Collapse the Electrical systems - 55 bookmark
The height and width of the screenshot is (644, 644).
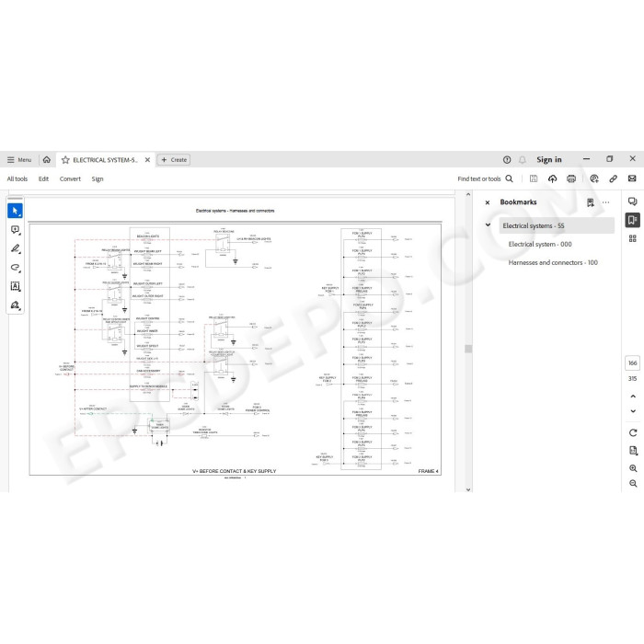coord(488,225)
